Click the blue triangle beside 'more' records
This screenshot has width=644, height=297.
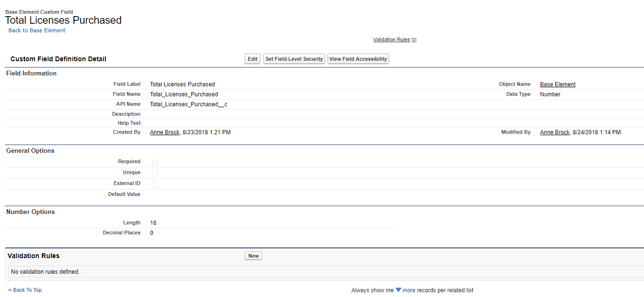pos(398,290)
